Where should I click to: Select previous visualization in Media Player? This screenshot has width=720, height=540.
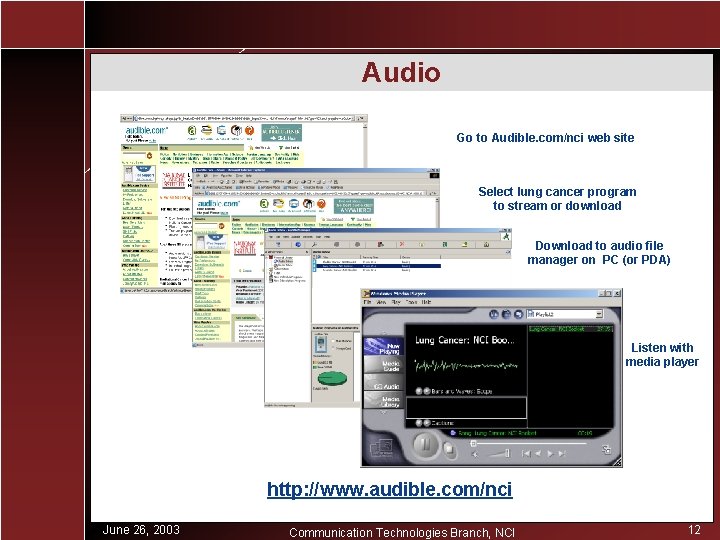click(419, 391)
